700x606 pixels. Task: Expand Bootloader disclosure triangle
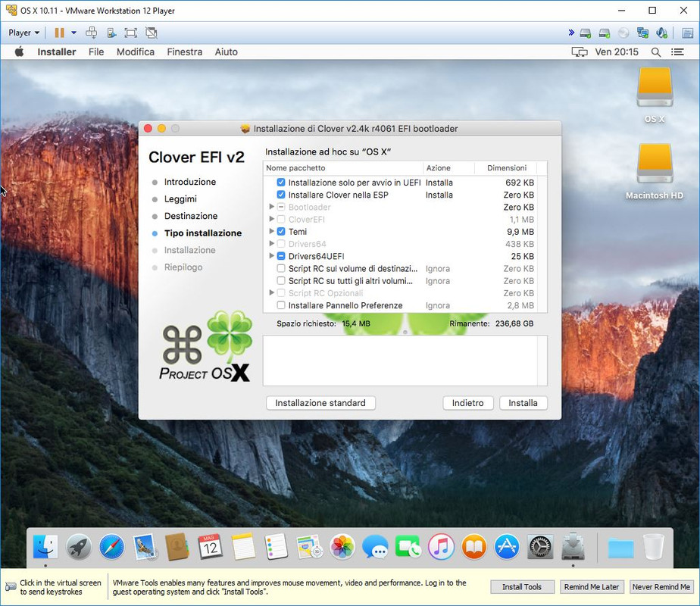pyautogui.click(x=271, y=207)
